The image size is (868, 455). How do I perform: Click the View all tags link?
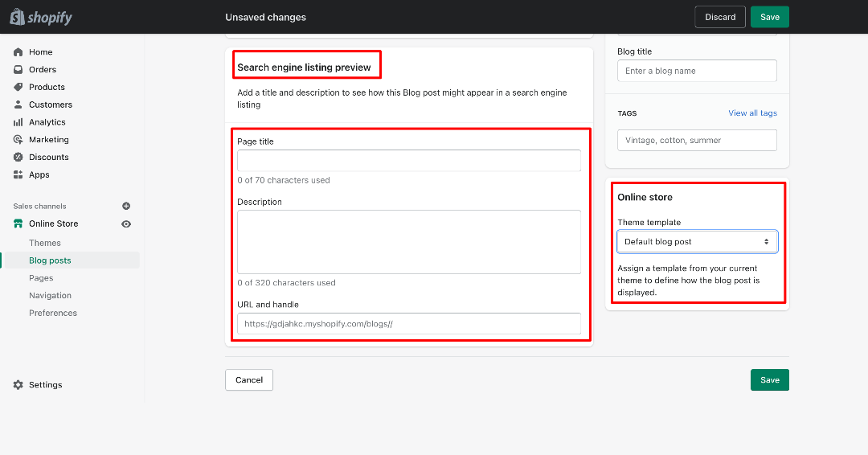(752, 113)
